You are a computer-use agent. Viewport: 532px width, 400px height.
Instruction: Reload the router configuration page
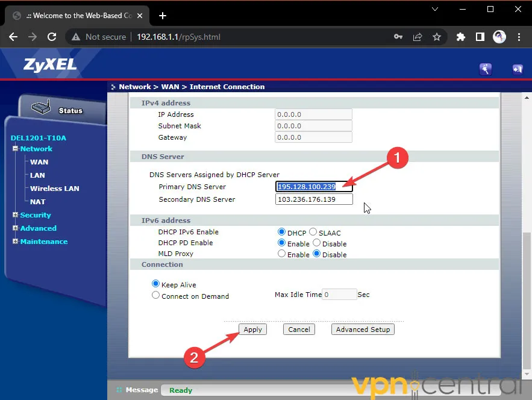tap(53, 37)
